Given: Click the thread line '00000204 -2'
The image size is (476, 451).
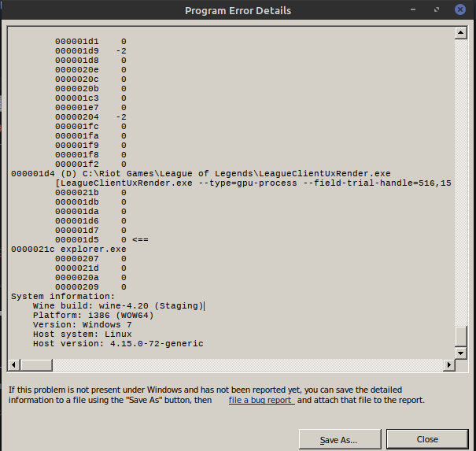Looking at the screenshot, I should (90, 117).
